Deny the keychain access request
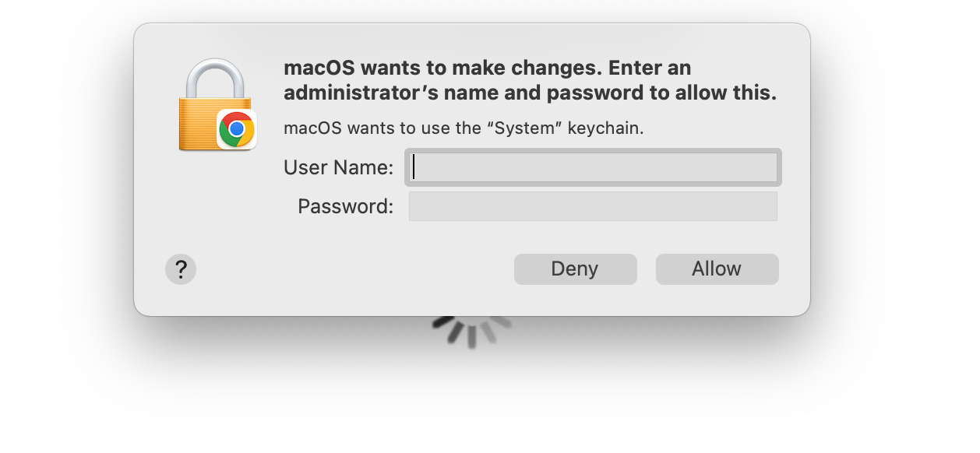This screenshot has height=453, width=980. [575, 269]
